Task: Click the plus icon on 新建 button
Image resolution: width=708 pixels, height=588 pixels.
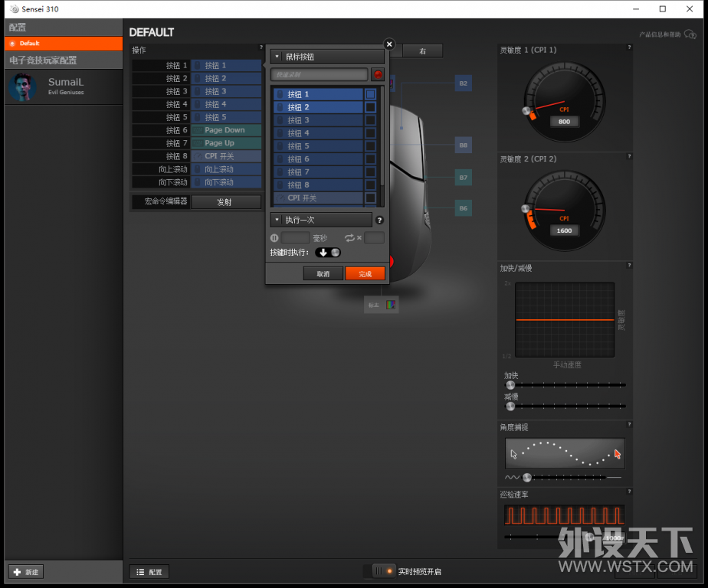Action: click(17, 572)
